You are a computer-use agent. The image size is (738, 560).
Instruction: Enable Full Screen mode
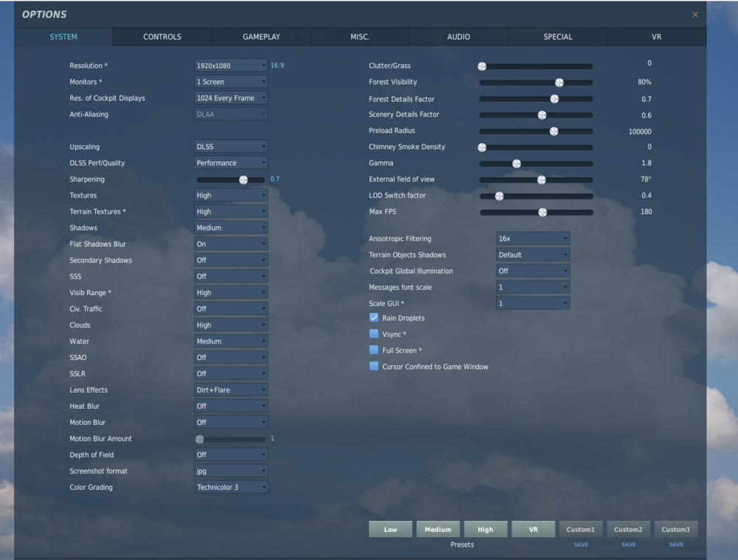pyautogui.click(x=373, y=350)
